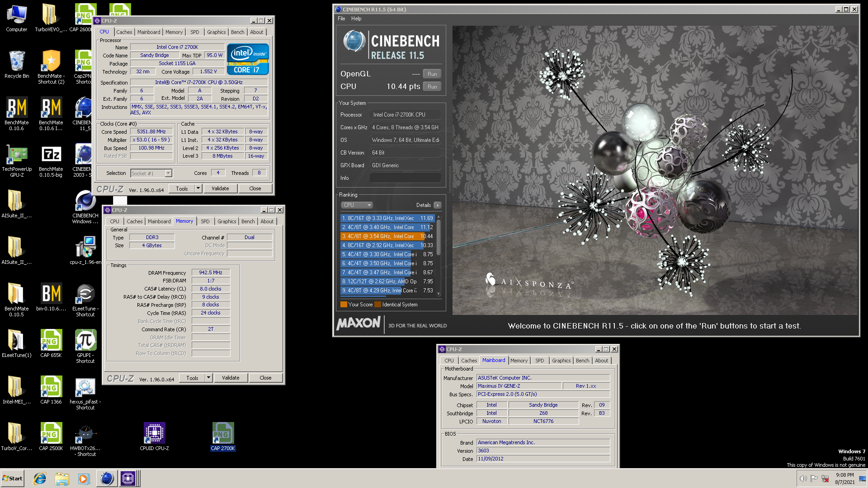Open CAP 2500K PNG file icon
Image resolution: width=868 pixels, height=488 pixels.
[51, 436]
